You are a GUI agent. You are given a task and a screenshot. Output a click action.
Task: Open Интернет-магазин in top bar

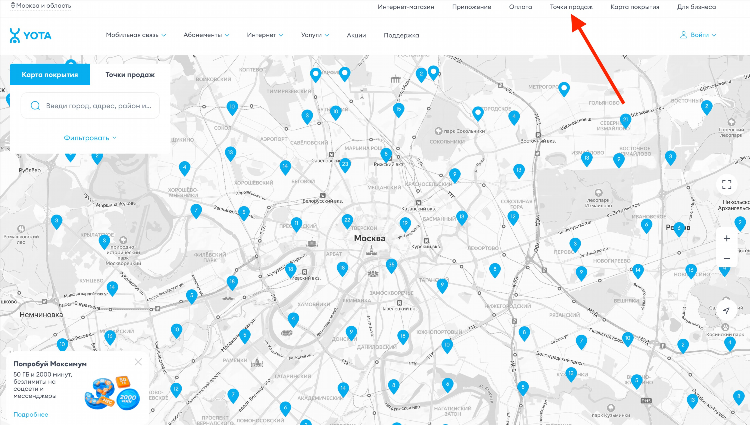click(x=406, y=7)
